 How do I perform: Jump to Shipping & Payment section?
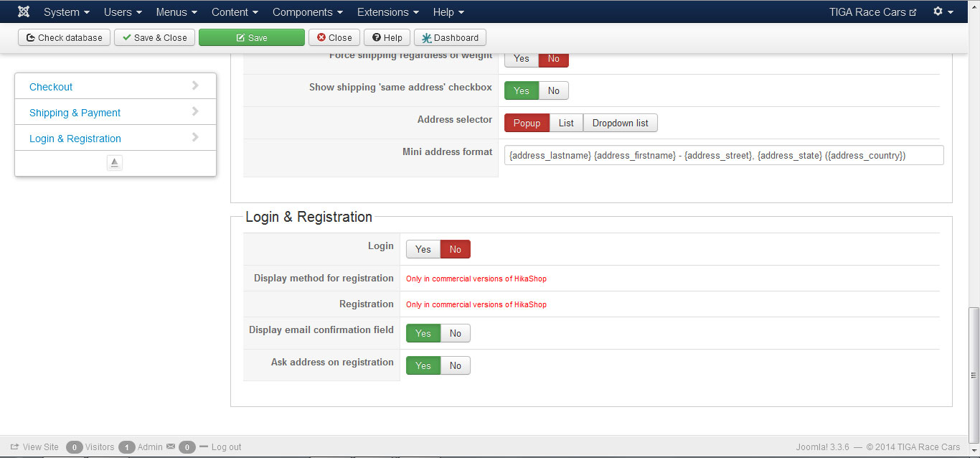coord(75,113)
